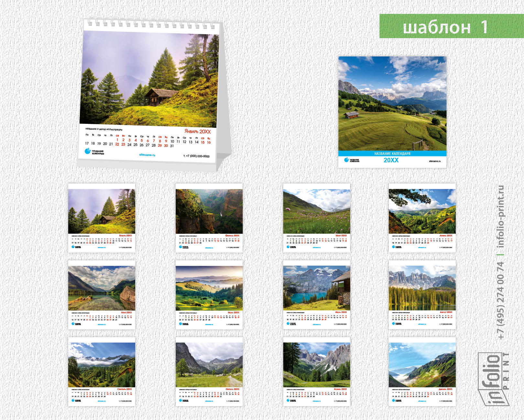The height and width of the screenshot is (420, 524).
Task: Select red date 16 on the large January calendar
Action: 209,142
